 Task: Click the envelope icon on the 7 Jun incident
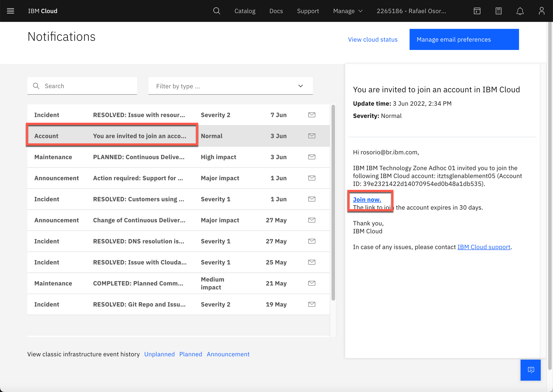tap(312, 115)
